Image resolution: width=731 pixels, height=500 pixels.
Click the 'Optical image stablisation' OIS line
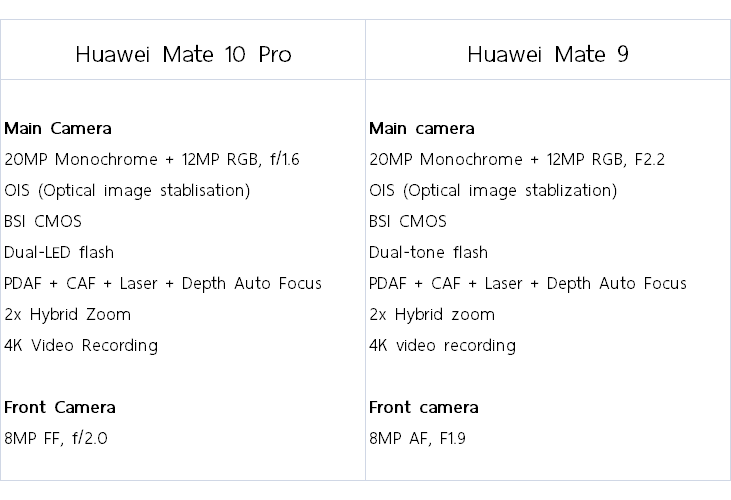(127, 190)
